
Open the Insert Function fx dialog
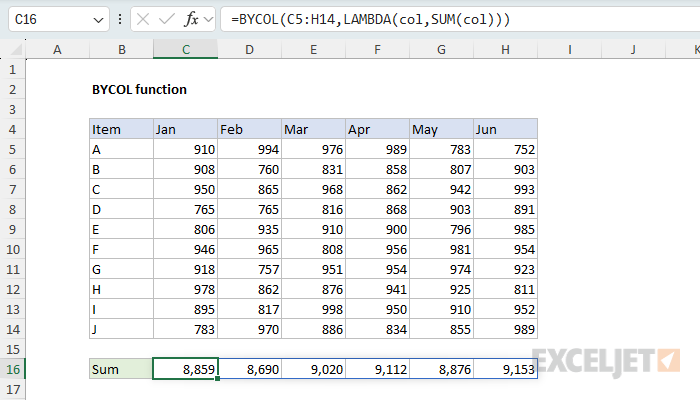tap(191, 20)
